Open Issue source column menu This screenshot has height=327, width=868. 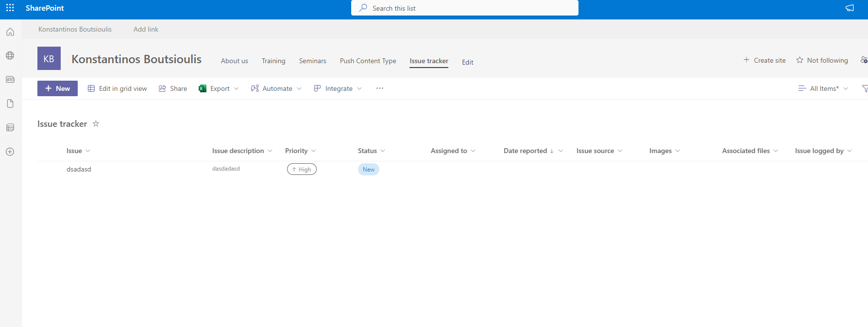click(x=599, y=151)
